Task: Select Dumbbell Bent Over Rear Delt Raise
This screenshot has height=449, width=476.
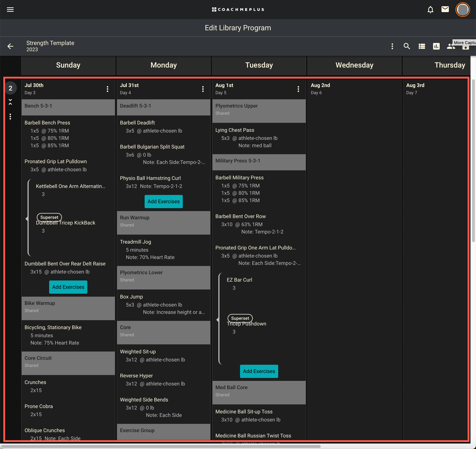Action: click(65, 264)
